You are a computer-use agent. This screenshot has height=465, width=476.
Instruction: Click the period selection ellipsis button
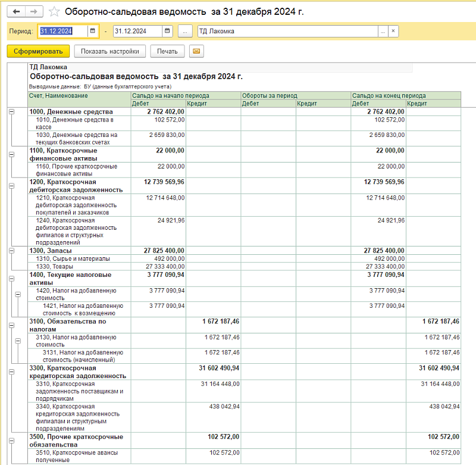point(185,31)
